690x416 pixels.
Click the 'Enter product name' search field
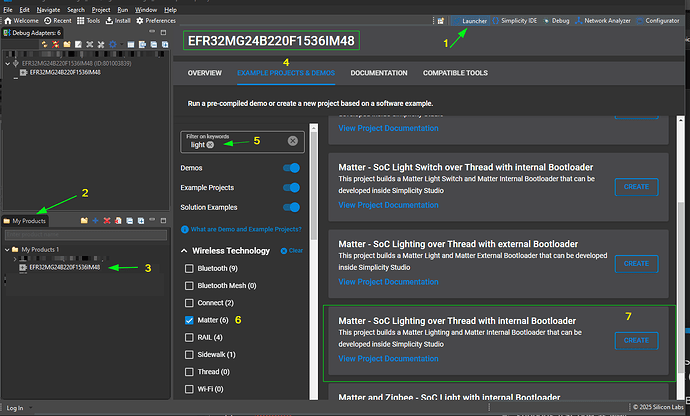(86, 235)
